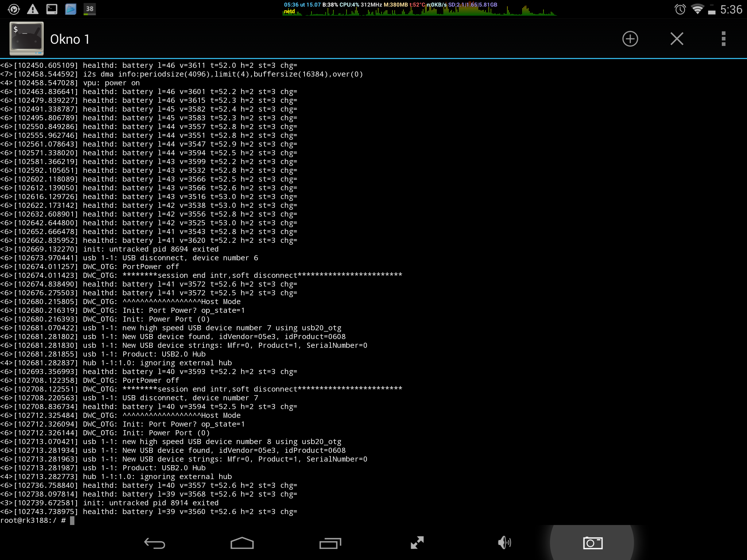Image resolution: width=747 pixels, height=560 pixels.
Task: Tap the netd process label in overlay
Action: tap(289, 11)
